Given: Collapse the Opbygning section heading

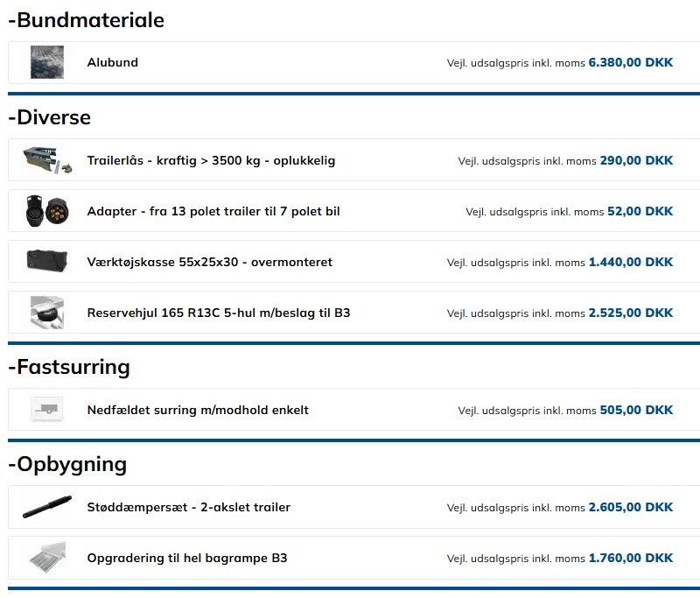Looking at the screenshot, I should pyautogui.click(x=66, y=464).
